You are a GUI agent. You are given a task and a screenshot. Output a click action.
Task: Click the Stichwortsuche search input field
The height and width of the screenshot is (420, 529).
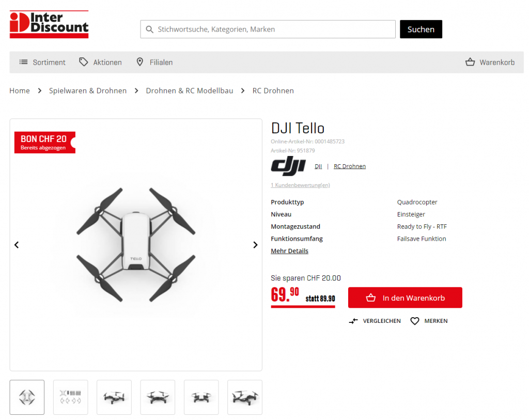[268, 29]
